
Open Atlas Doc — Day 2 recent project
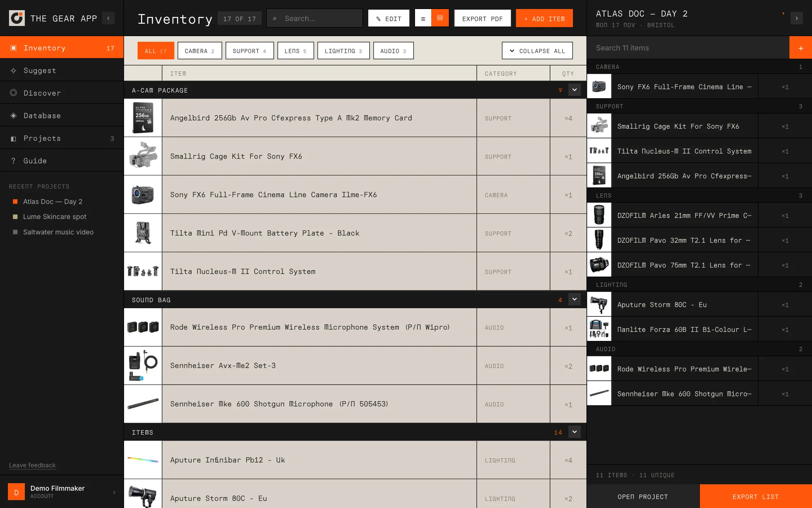pos(53,201)
